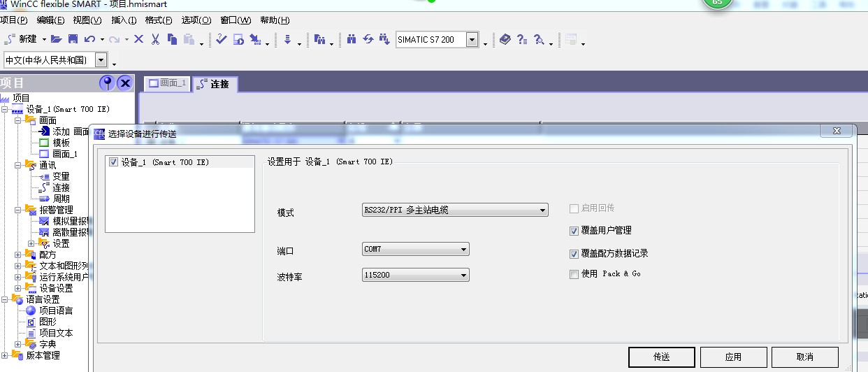
Task: Open the 选项(O) menu
Action: coord(196,20)
